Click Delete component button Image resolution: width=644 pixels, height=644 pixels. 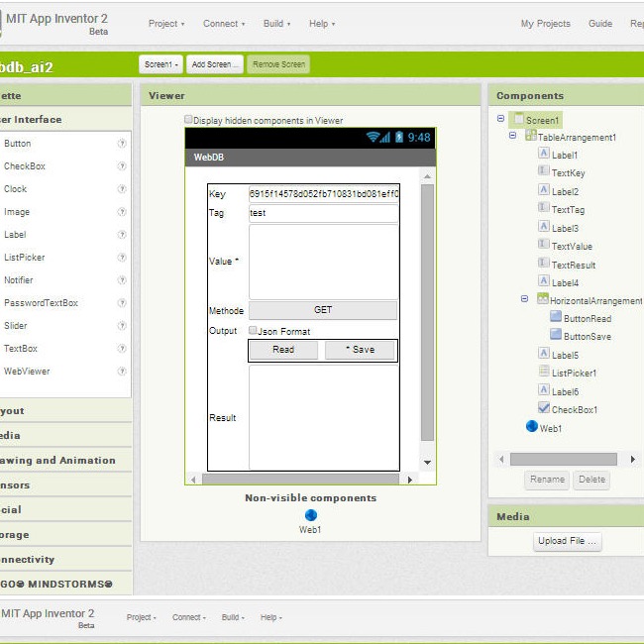(591, 480)
